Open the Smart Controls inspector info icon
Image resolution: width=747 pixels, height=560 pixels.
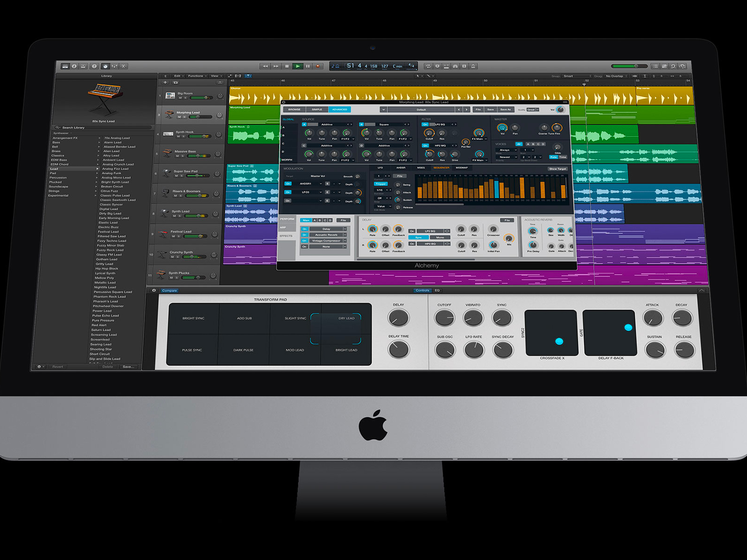tap(154, 290)
